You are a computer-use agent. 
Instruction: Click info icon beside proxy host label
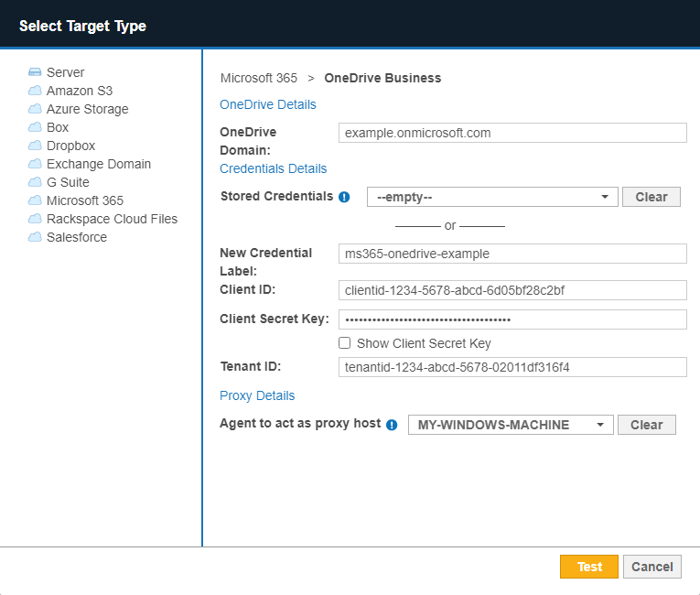tap(392, 425)
